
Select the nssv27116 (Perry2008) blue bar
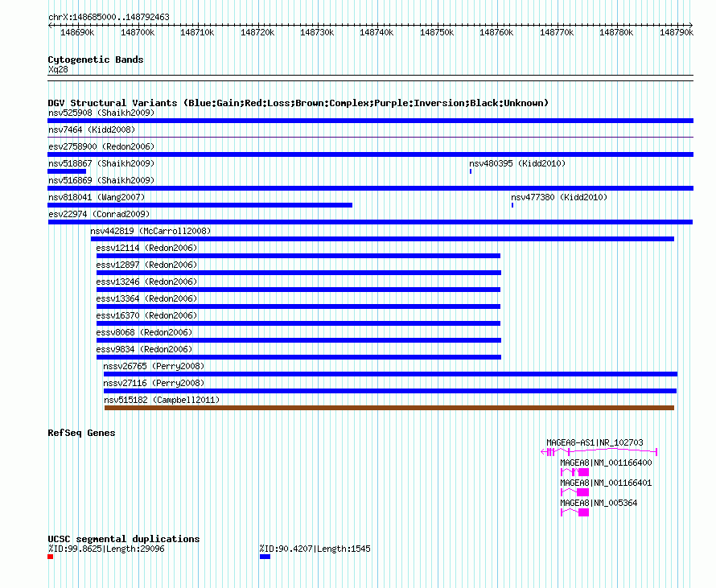[x=390, y=391]
